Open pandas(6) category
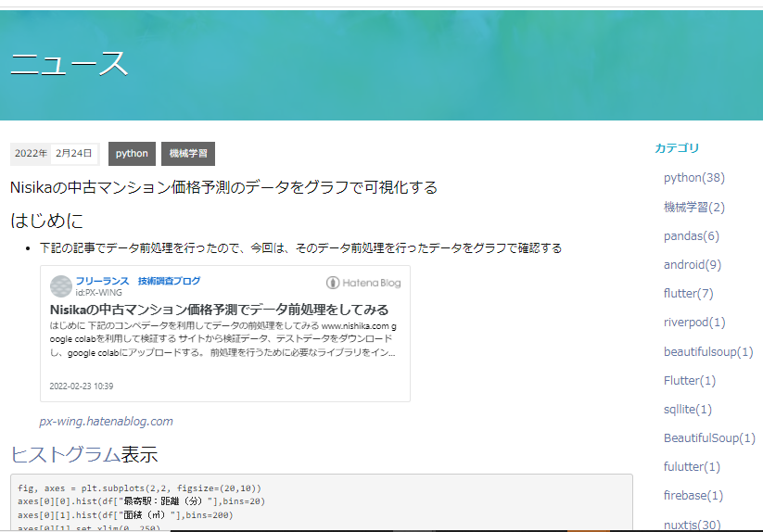This screenshot has height=532, width=763. point(691,235)
